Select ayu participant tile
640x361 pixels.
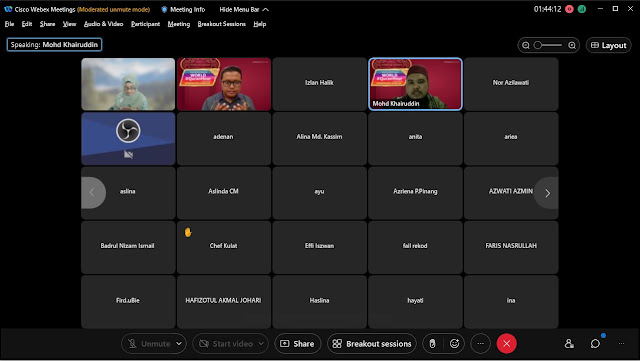coord(320,193)
